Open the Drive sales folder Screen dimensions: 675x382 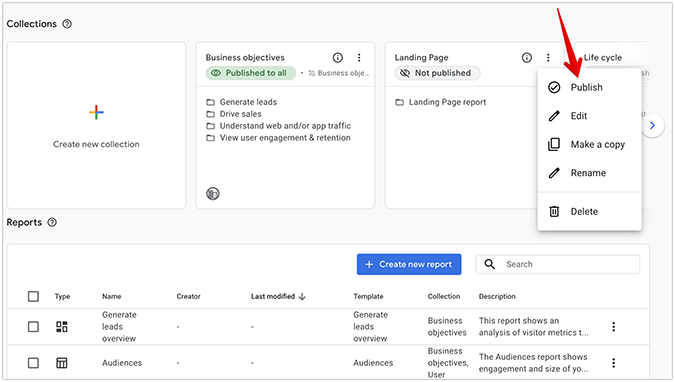tap(234, 114)
